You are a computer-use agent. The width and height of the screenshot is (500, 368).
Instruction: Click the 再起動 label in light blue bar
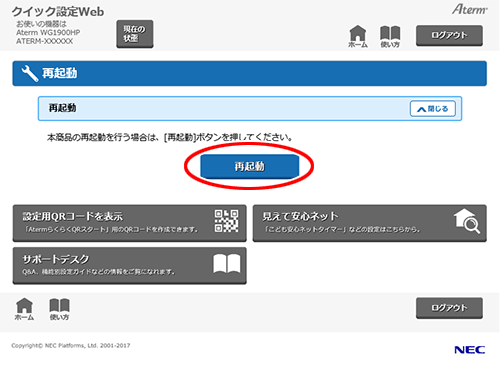coord(62,108)
